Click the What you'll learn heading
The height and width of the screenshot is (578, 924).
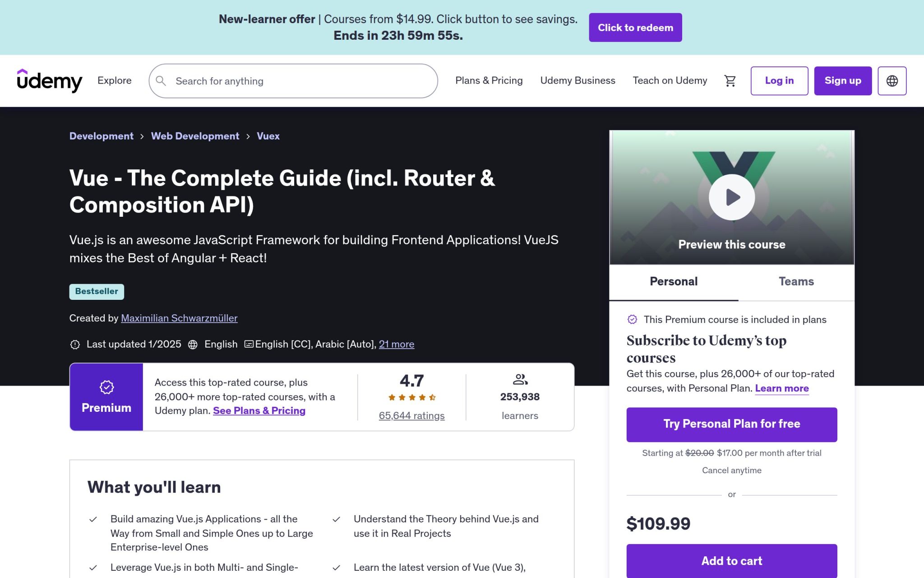[154, 487]
